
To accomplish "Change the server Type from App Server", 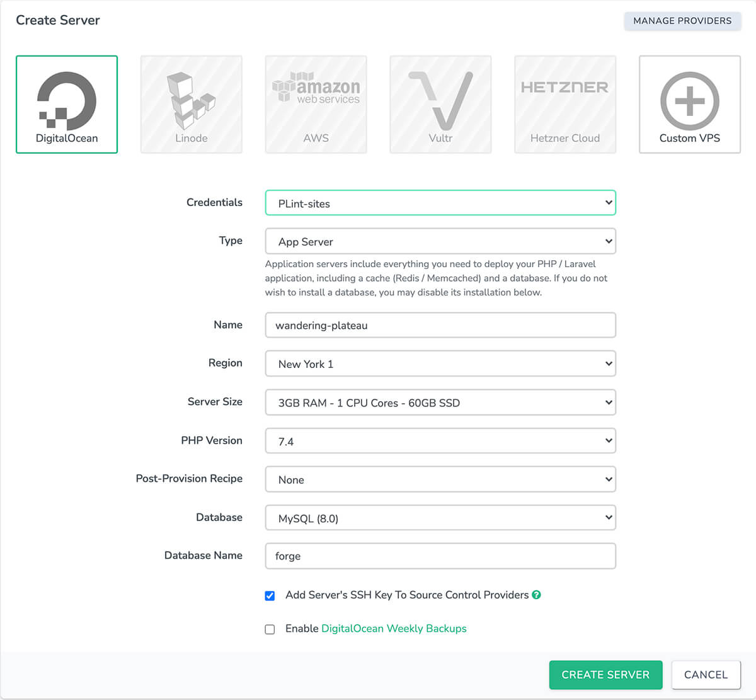I will 440,241.
